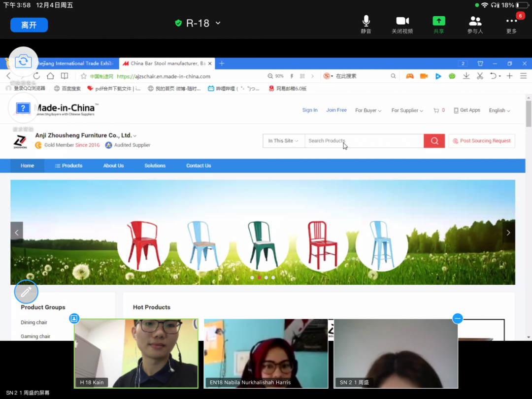
Task: Open a new browser tab with plus
Action: (x=222, y=64)
